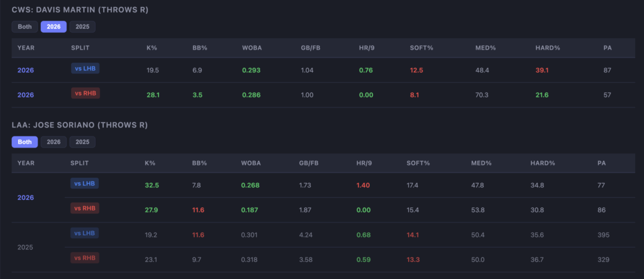644x279 pixels.
Task: Switch Jose Soriano's stats to 2026 only
Action: (53, 142)
